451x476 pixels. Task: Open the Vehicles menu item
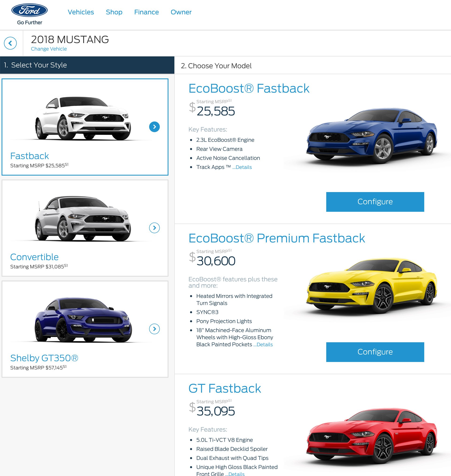[81, 12]
